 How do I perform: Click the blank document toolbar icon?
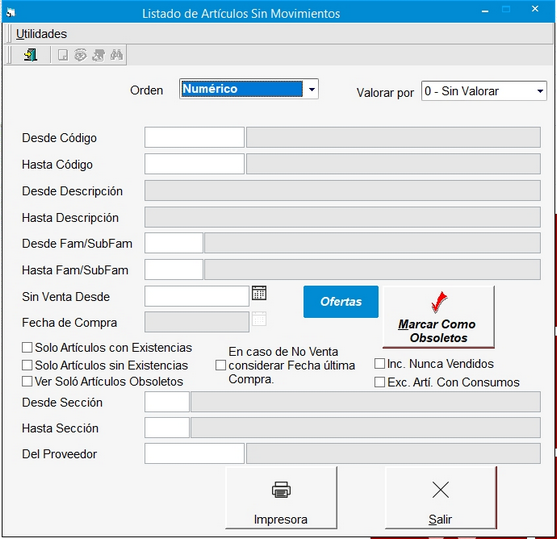click(63, 55)
